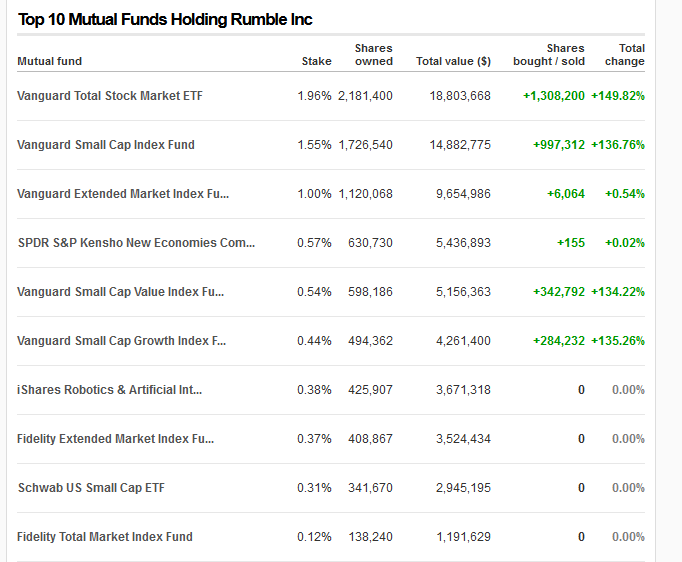Open Schwab US Small Cap ETF link
The width and height of the screenshot is (682, 562).
(x=91, y=488)
